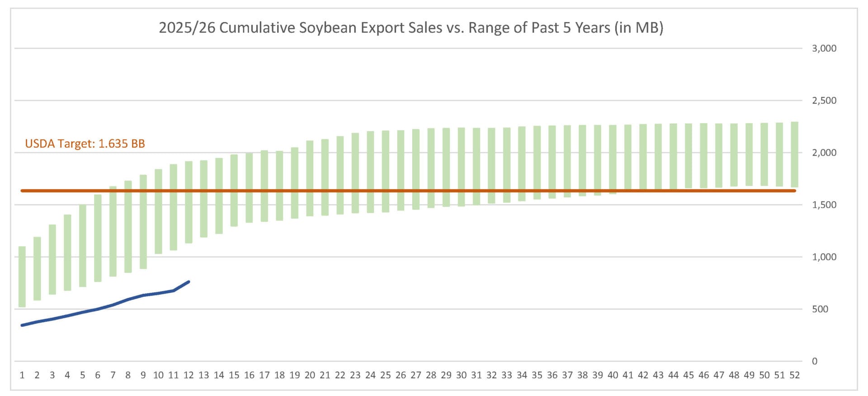
Task: Click week 12 label on the x-axis
Action: tap(189, 375)
